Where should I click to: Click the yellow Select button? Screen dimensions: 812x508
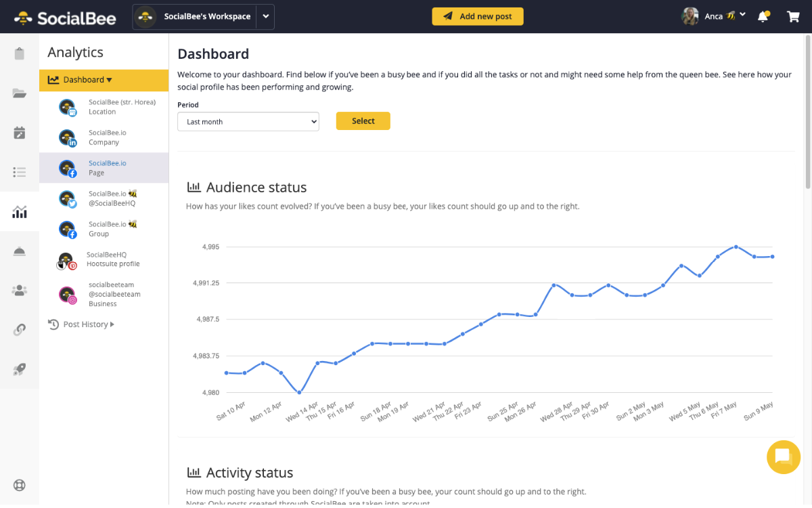coord(363,121)
